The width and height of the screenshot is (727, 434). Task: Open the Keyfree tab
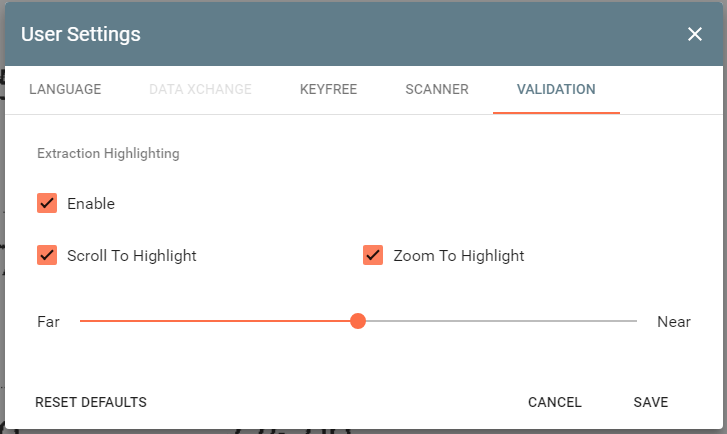point(328,89)
